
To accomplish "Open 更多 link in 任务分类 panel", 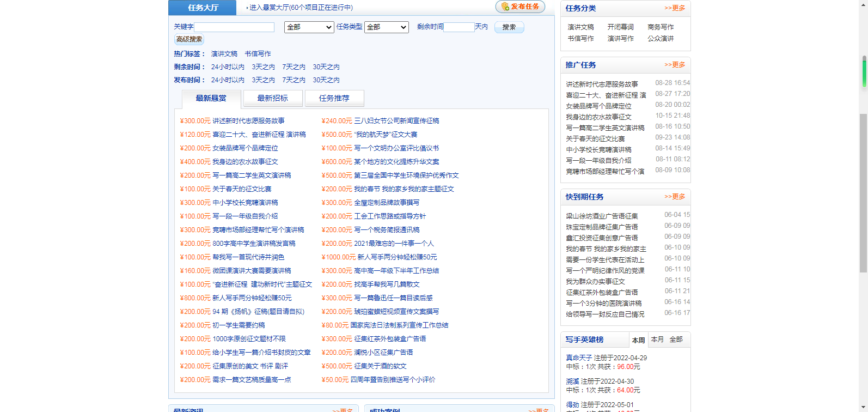I will 675,8.
